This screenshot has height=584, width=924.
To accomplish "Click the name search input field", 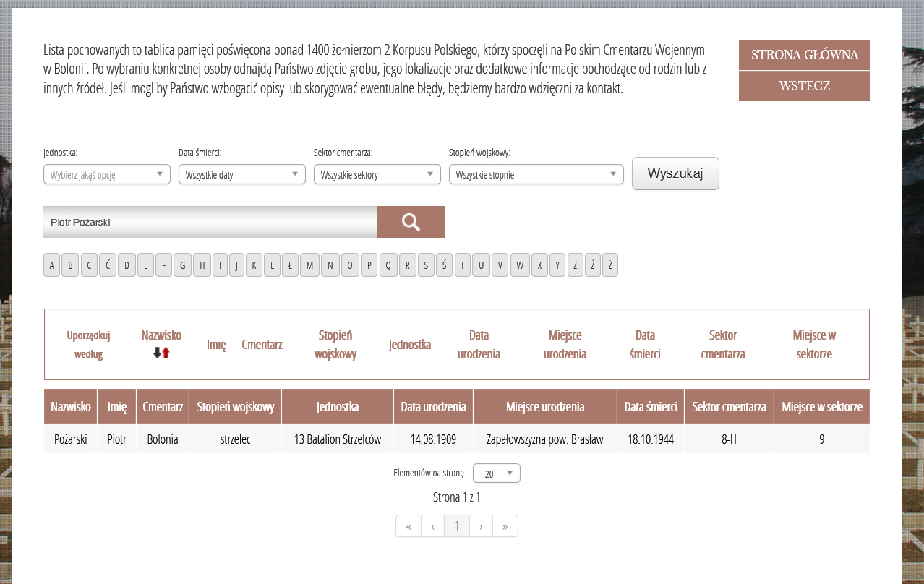I will point(210,222).
